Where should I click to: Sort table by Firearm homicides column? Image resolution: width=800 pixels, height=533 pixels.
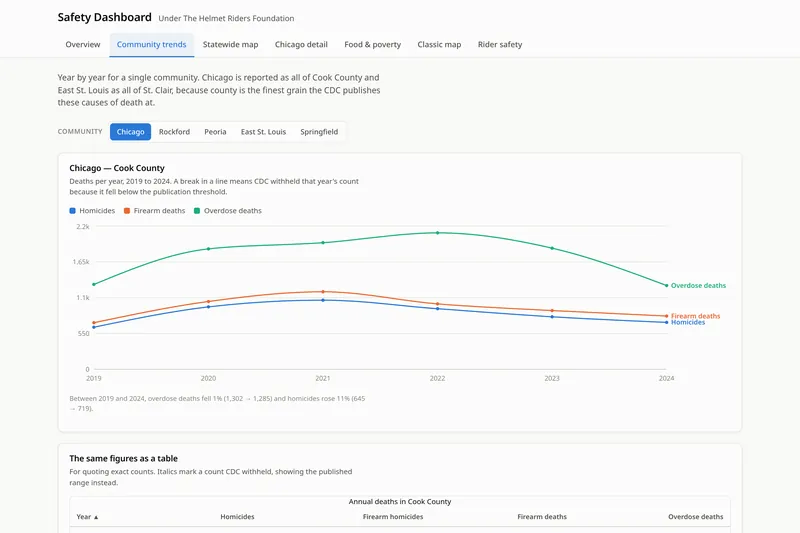click(393, 517)
